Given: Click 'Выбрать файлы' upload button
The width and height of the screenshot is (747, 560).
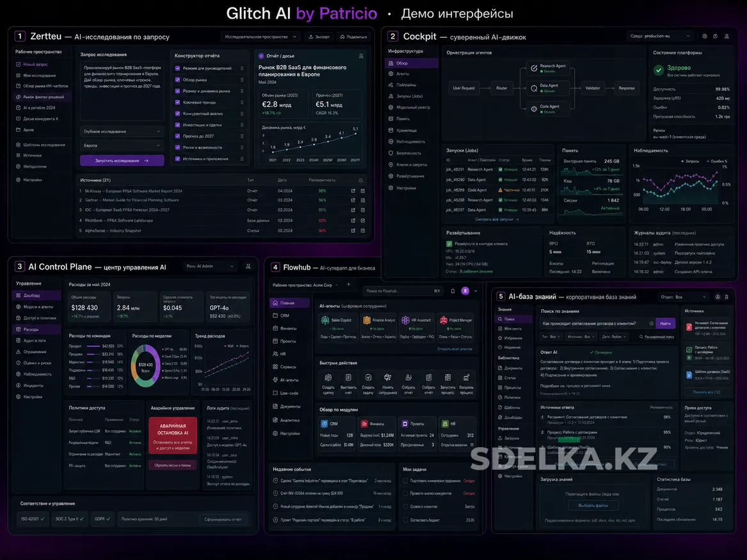Looking at the screenshot, I should click(x=593, y=505).
